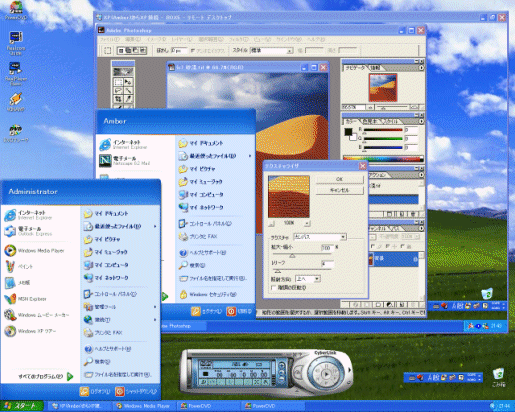This screenshot has height=412, width=515.
Task: Open Notepad from Administrator start menu
Action: click(17, 283)
